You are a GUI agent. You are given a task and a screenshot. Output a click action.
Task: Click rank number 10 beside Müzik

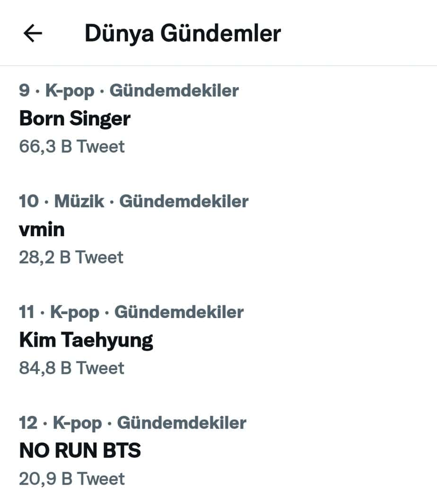click(x=29, y=201)
